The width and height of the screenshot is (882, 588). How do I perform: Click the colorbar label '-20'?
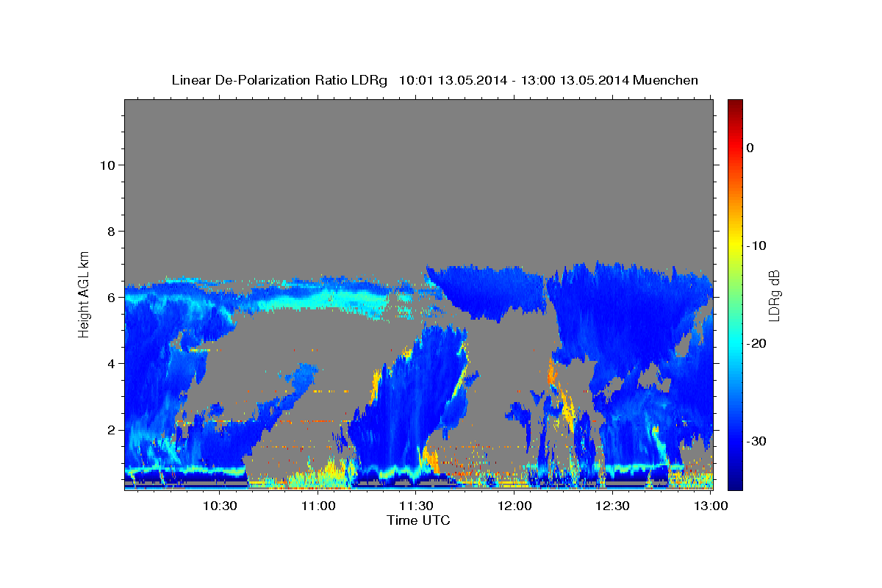pos(756,343)
